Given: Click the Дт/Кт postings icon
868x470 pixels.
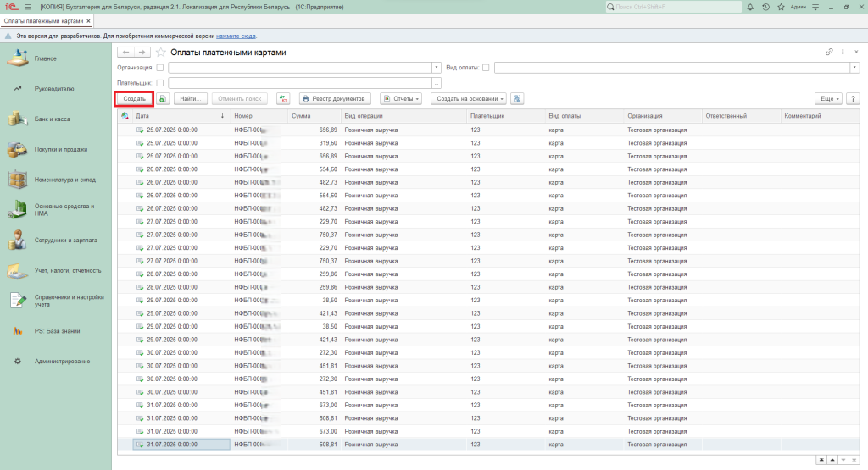Looking at the screenshot, I should [284, 98].
